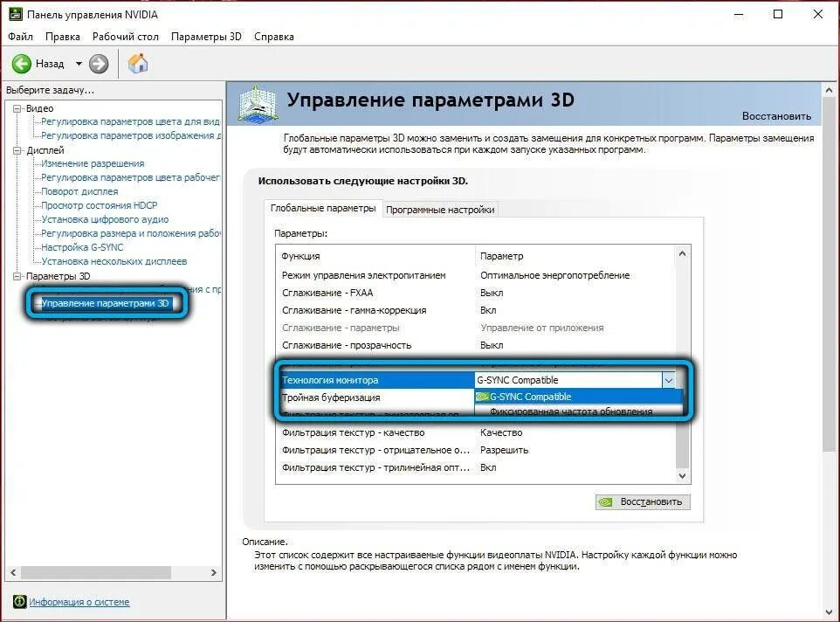
Task: Open the Back history dropdown arrow
Action: pyautogui.click(x=79, y=64)
